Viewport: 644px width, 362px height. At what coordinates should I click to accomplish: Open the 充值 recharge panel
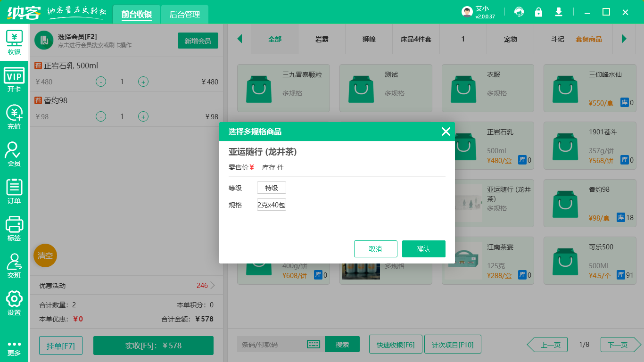(14, 116)
